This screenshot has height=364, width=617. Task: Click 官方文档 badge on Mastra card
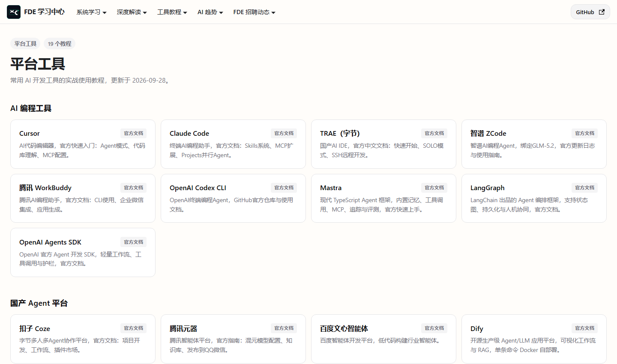point(434,188)
